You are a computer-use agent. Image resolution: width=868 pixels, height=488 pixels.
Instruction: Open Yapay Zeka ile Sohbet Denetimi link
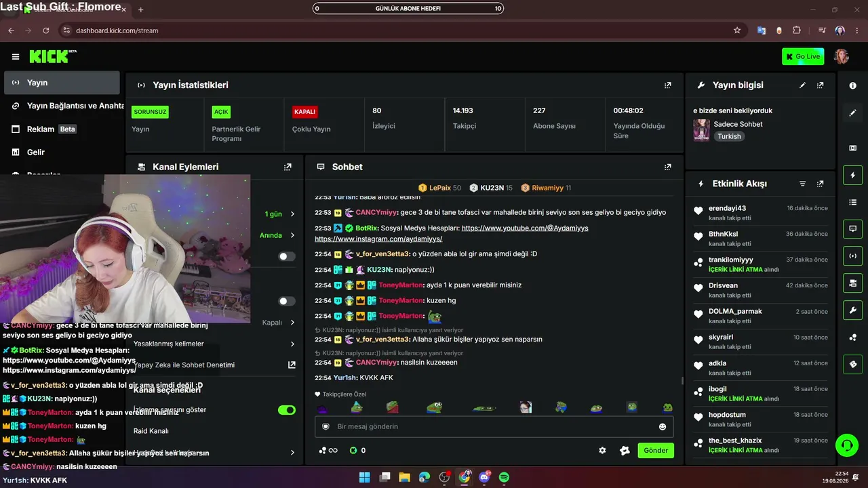[214, 365]
